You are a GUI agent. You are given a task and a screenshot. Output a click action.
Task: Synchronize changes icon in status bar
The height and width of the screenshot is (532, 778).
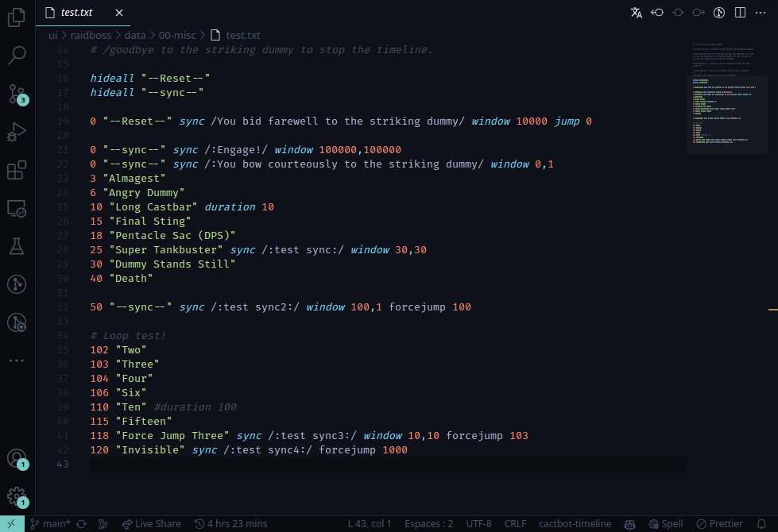[81, 524]
